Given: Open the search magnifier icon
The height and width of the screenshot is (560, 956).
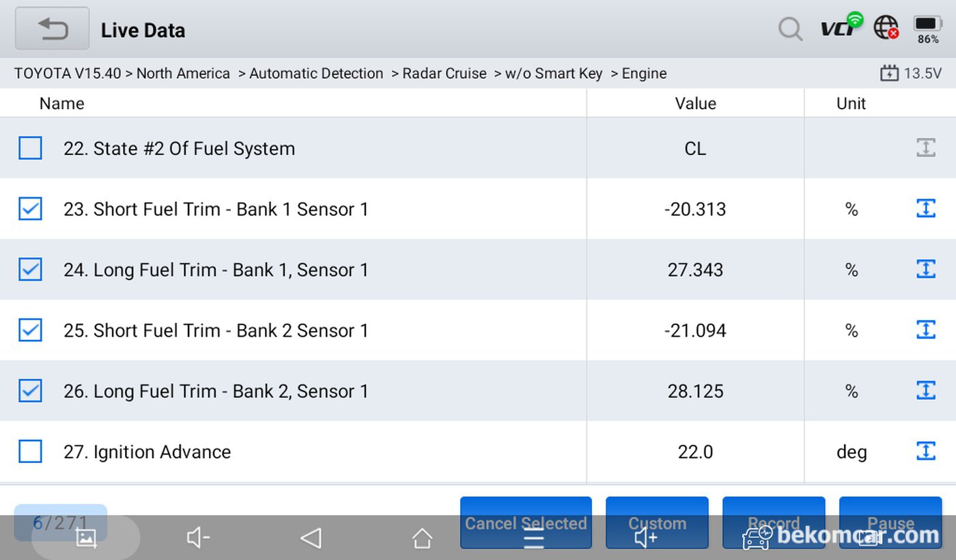Looking at the screenshot, I should (790, 29).
